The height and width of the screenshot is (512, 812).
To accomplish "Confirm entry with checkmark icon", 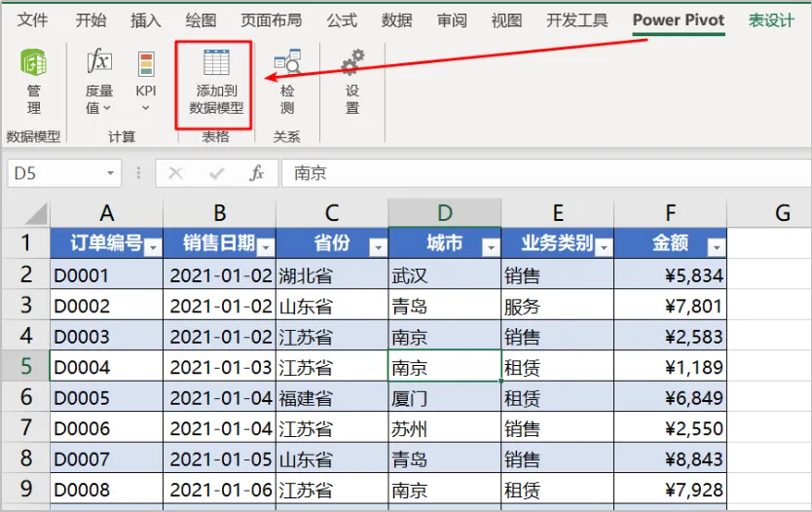I will (x=216, y=173).
